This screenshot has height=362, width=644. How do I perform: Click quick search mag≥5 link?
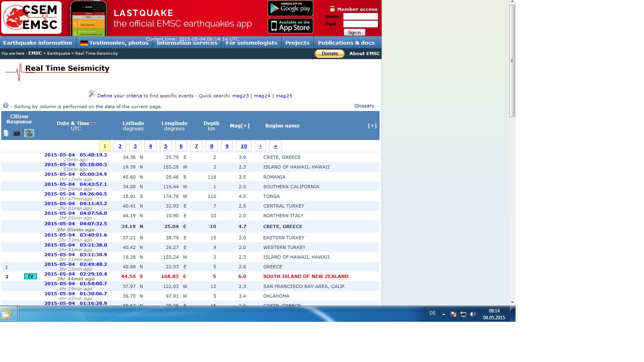pos(284,96)
